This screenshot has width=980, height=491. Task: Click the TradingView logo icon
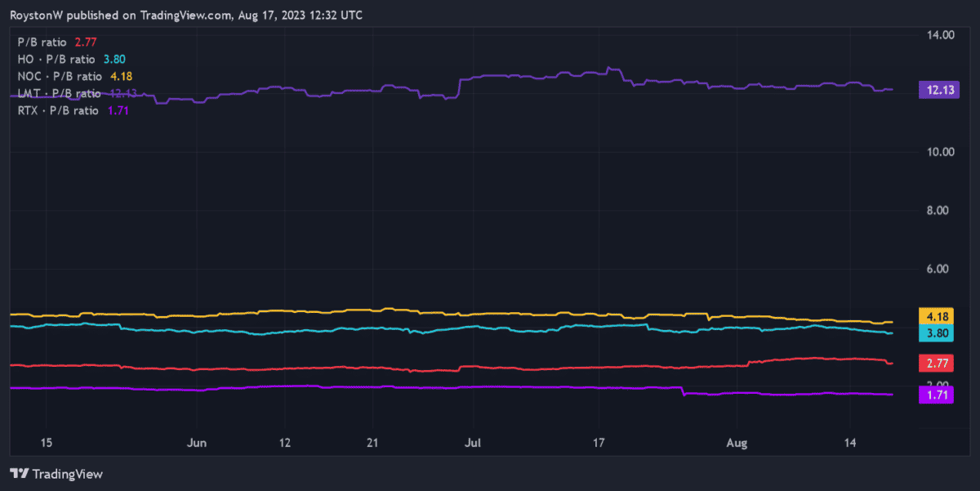tap(20, 474)
